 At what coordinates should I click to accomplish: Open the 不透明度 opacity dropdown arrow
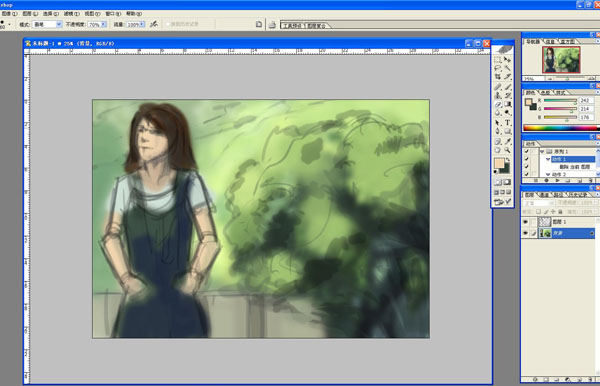coord(103,24)
